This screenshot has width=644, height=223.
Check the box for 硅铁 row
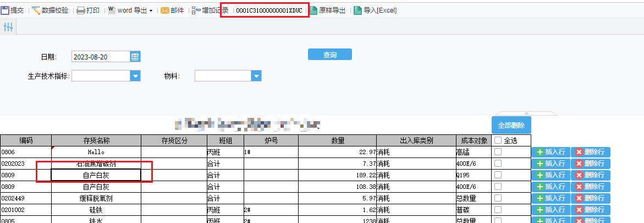tap(498, 209)
